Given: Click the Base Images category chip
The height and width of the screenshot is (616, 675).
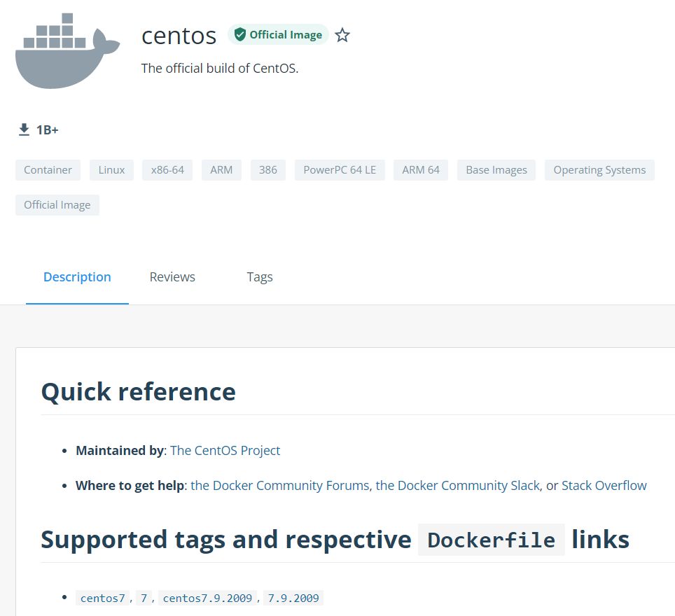Looking at the screenshot, I should 496,170.
